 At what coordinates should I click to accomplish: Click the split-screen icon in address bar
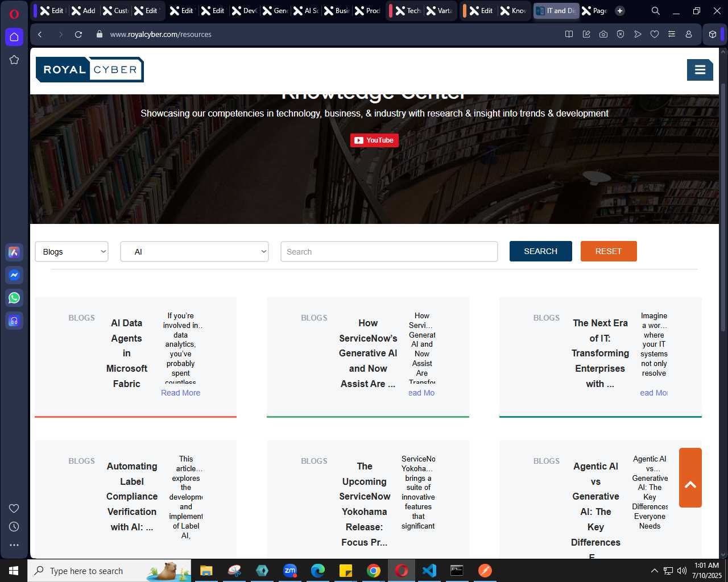[569, 34]
